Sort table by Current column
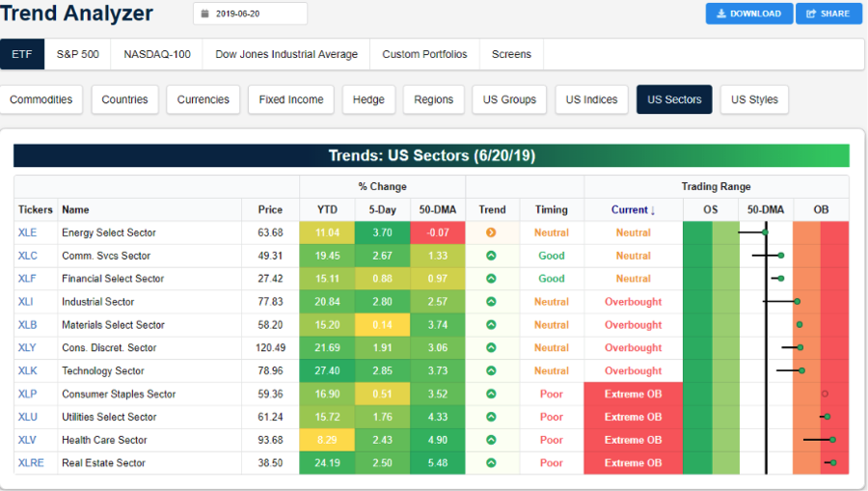The height and width of the screenshot is (491, 868). pos(633,209)
